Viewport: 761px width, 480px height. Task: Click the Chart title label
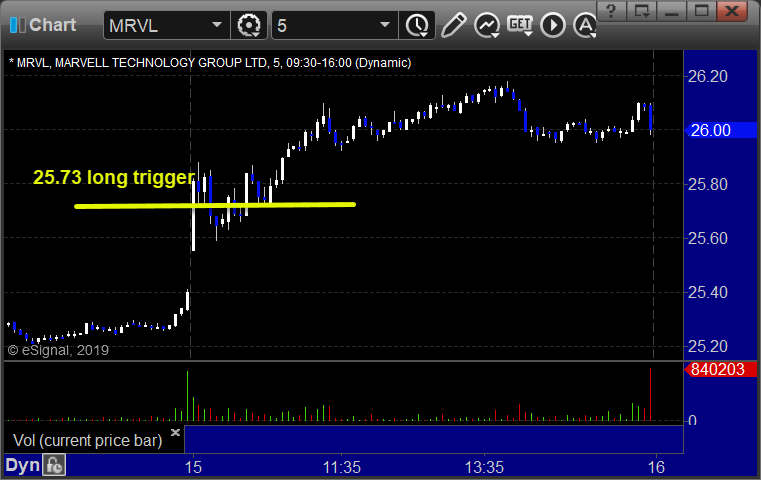pos(52,25)
